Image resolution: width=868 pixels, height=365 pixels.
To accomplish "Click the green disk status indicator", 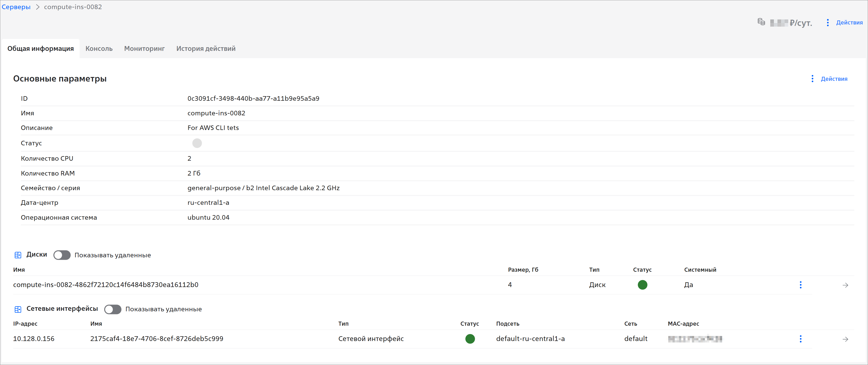I will (x=642, y=285).
